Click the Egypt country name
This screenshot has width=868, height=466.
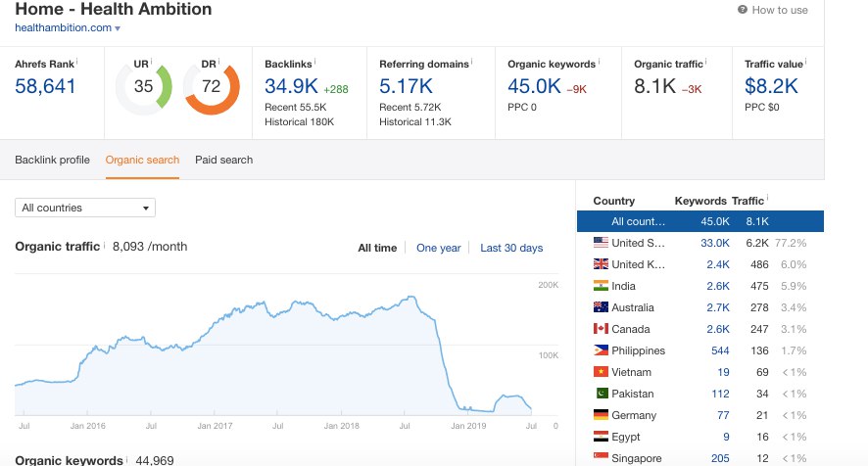(626, 438)
